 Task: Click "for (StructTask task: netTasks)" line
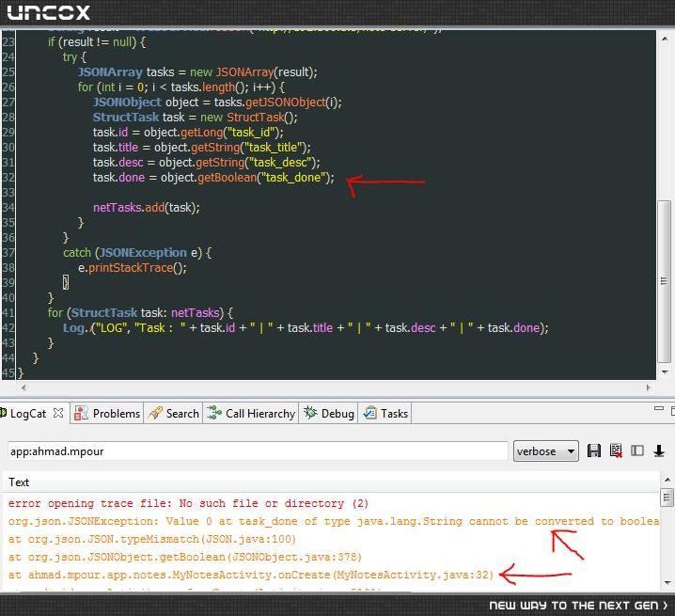pyautogui.click(x=135, y=313)
